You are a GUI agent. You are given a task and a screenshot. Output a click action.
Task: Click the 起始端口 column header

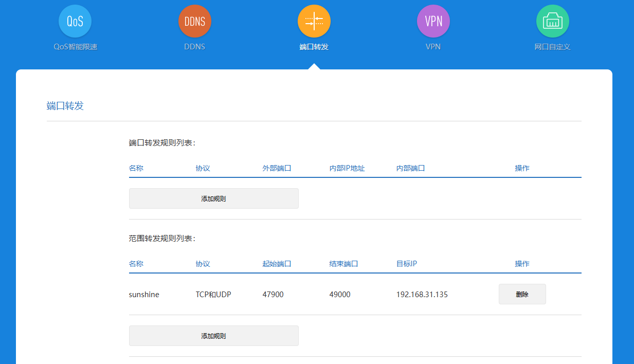277,264
